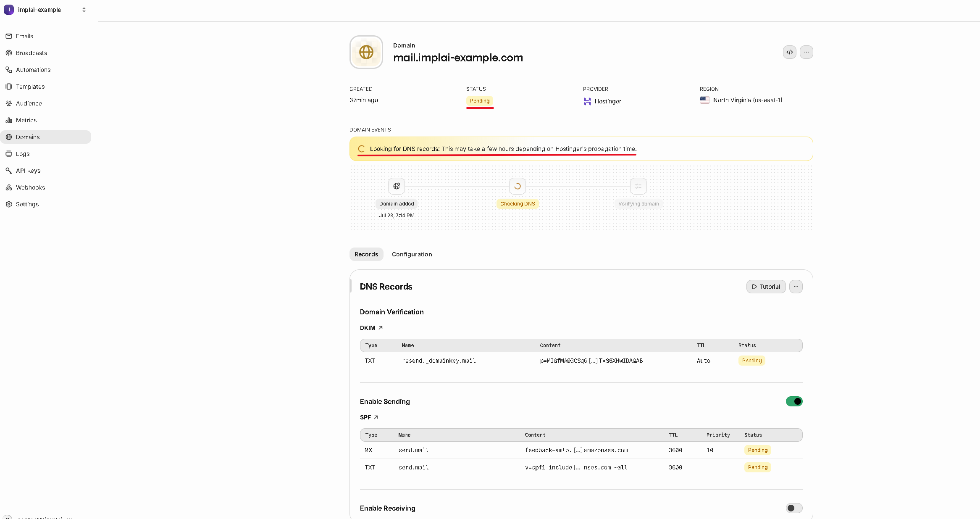Image resolution: width=980 pixels, height=519 pixels.
Task: Click the US flag region icon
Action: [x=705, y=100]
